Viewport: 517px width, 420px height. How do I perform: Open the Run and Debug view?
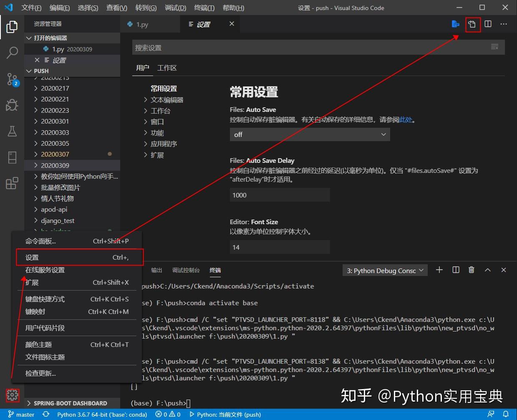pos(12,105)
